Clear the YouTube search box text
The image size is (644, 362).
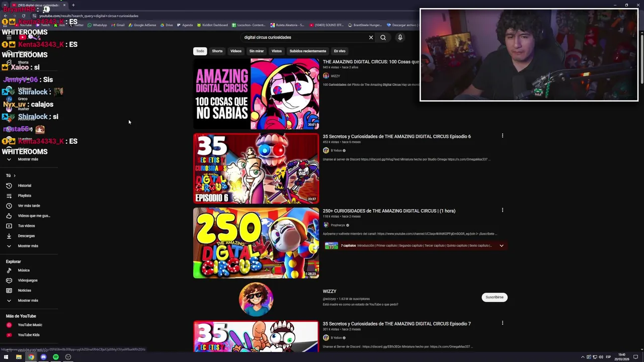click(371, 37)
